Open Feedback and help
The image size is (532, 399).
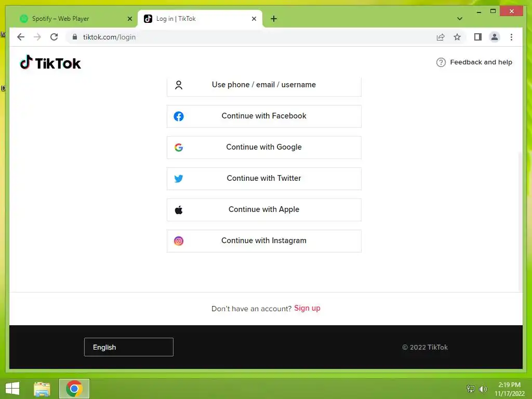click(474, 62)
